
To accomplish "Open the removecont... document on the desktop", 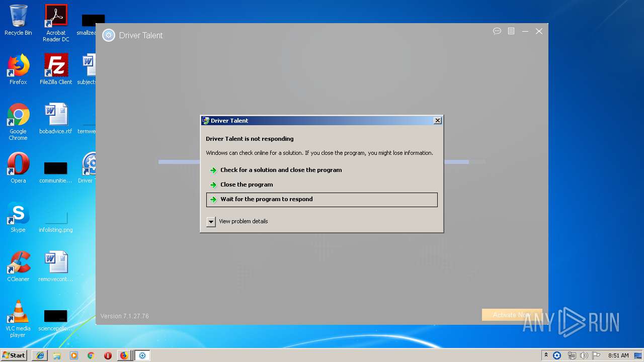I will pos(56,266).
